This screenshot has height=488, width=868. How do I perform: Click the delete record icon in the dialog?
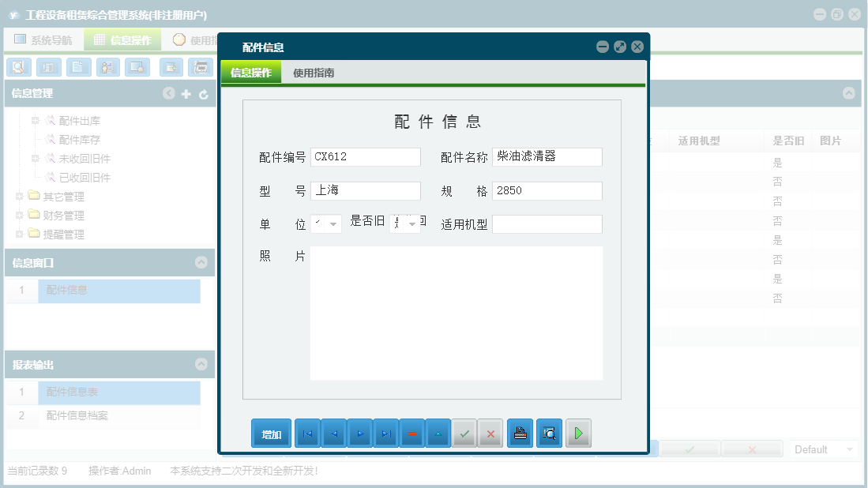tap(411, 433)
